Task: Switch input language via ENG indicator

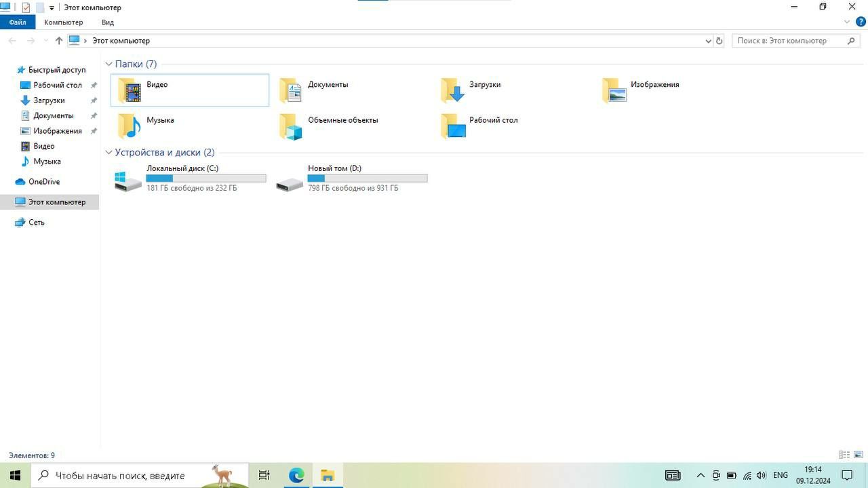Action: coord(781,475)
